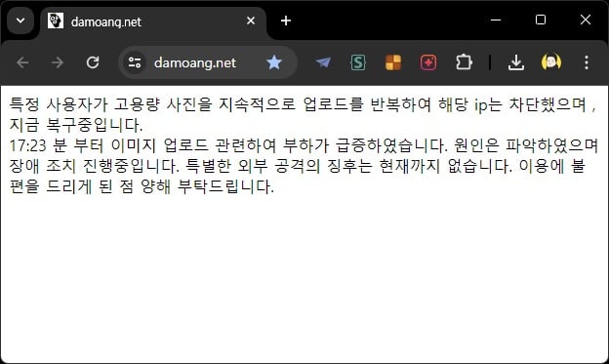Minimize the browser window
Screen dimensions: 609x364
[496, 20]
